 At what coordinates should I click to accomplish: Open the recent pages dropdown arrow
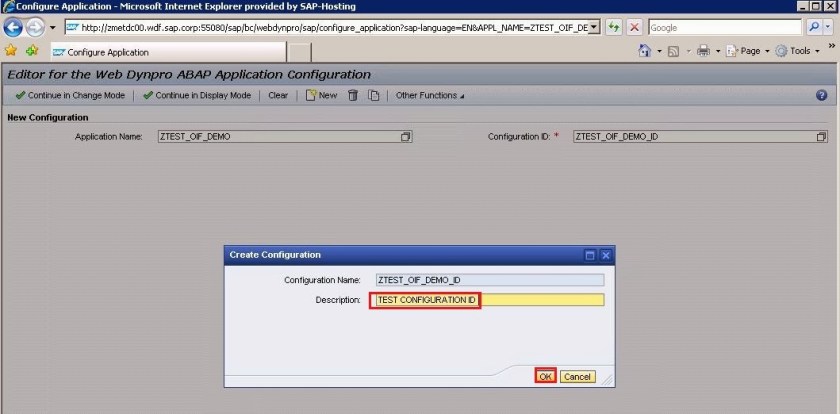[x=52, y=27]
